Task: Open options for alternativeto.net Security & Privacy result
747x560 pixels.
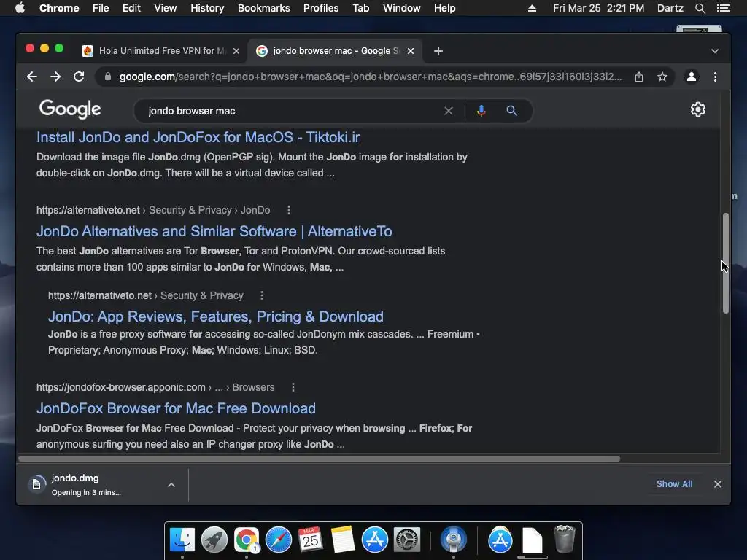Action: [262, 295]
